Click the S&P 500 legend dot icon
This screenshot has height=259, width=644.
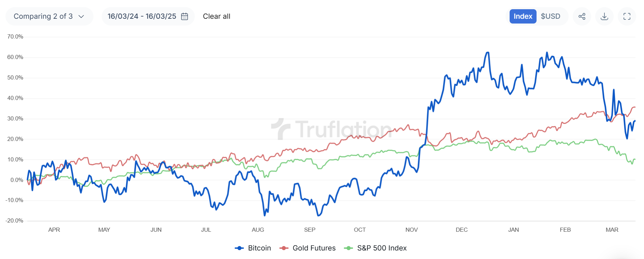click(349, 248)
